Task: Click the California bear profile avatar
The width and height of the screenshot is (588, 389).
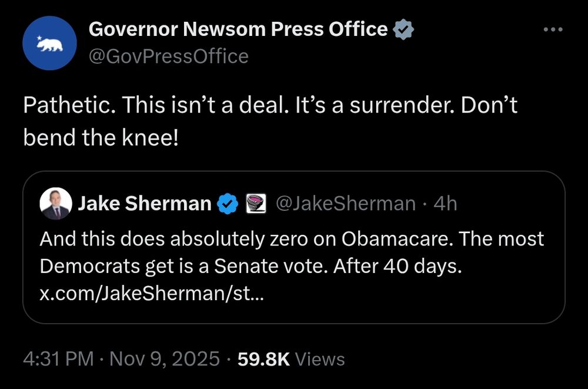Action: (x=50, y=44)
